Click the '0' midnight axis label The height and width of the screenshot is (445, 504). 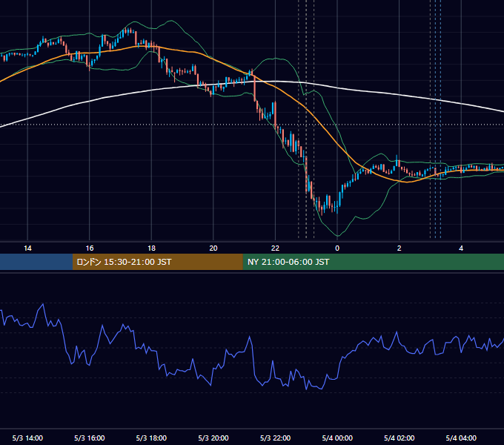tap(337, 248)
